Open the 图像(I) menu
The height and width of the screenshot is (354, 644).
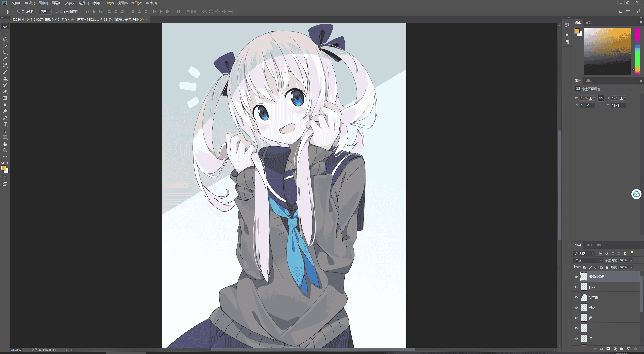click(x=43, y=3)
